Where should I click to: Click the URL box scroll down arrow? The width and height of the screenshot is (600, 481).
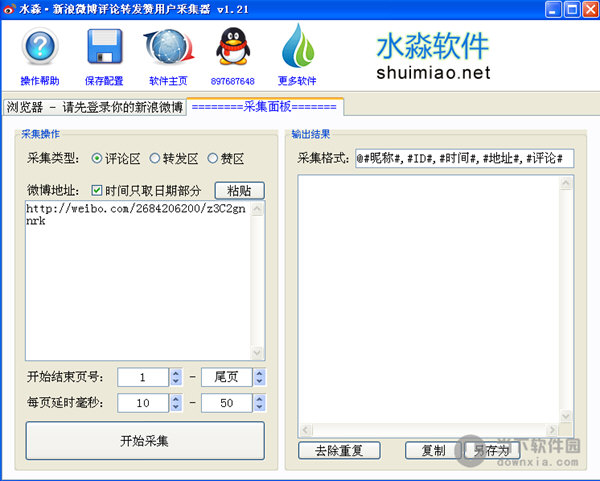point(257,352)
